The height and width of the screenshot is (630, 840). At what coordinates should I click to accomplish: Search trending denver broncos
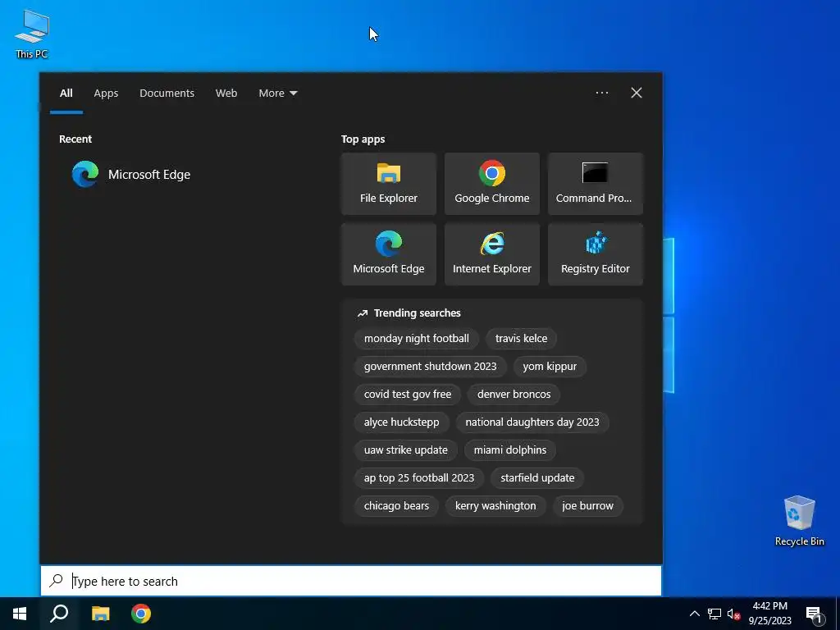coord(514,395)
